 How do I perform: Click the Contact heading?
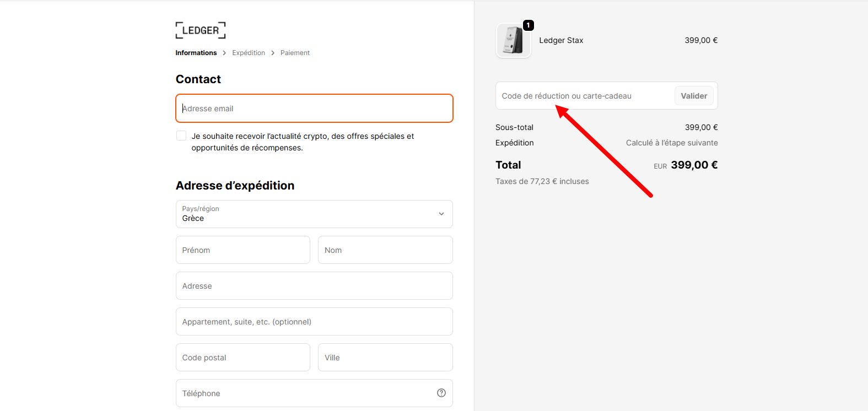(198, 79)
